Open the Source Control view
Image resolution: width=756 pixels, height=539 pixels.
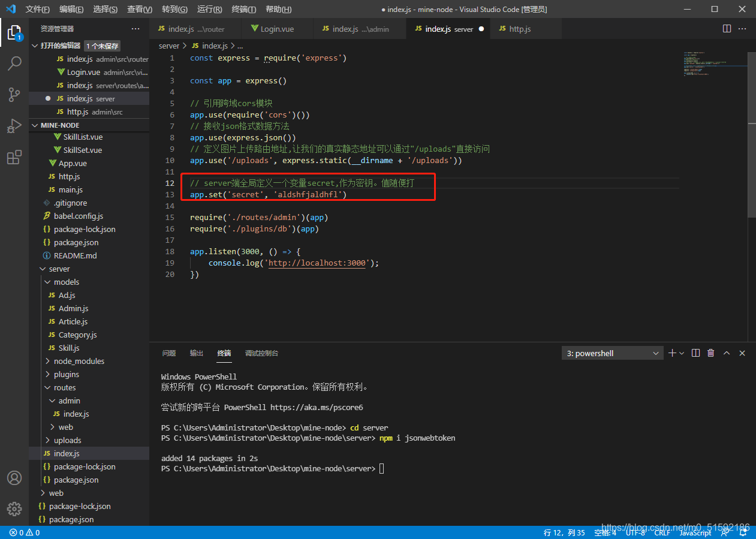click(14, 95)
